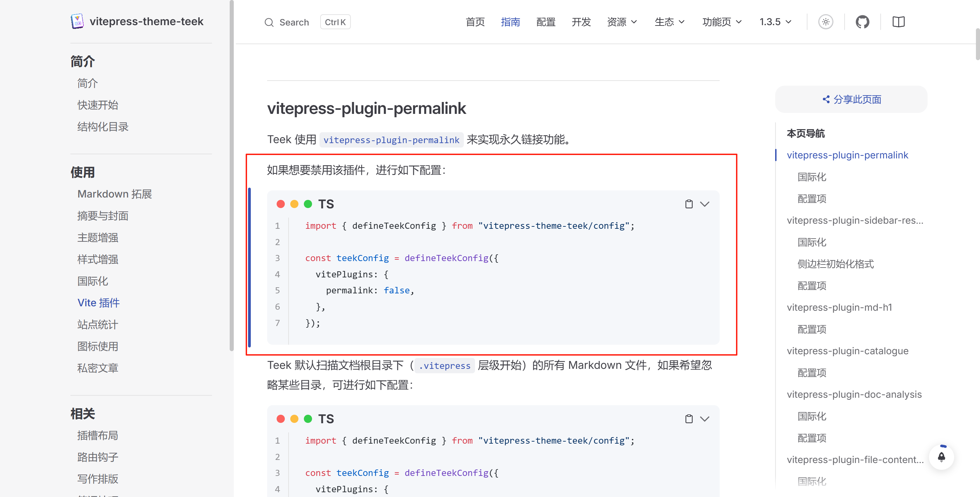
Task: Click the vitepress-theme-teek site title
Action: click(x=146, y=22)
